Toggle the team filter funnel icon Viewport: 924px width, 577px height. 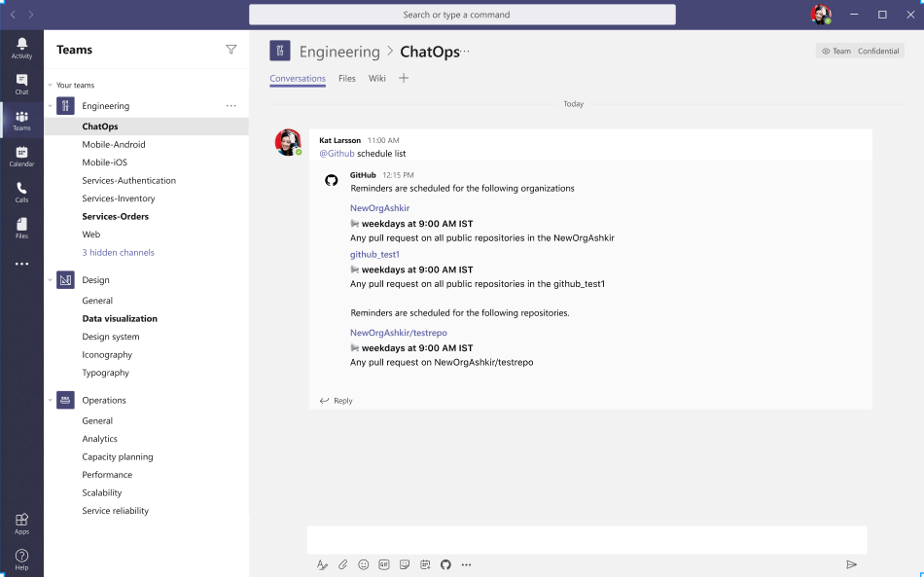click(x=231, y=49)
